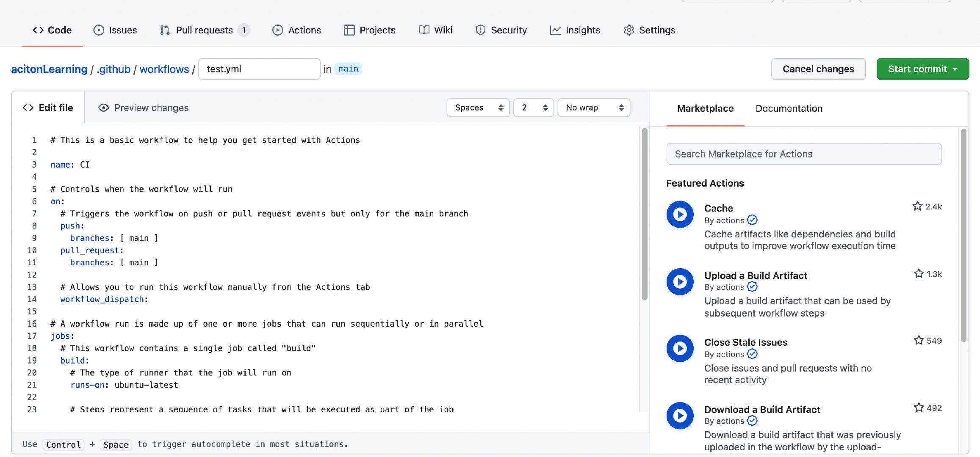This screenshot has width=980, height=457.
Task: Click the Code angle-brackets icon
Action: tap(38, 30)
